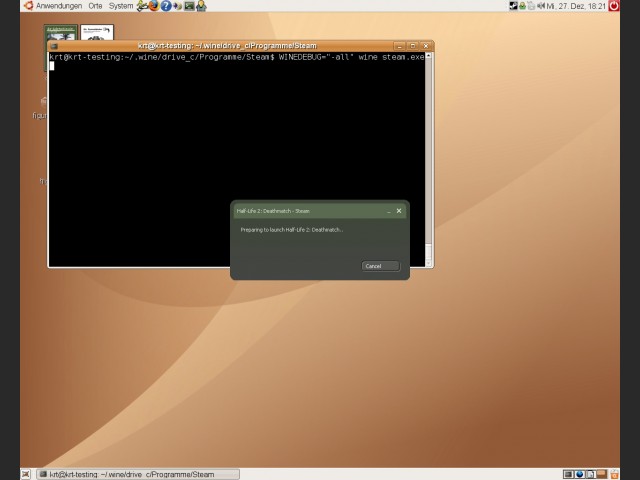Open the System menu in top panel
Image resolution: width=640 pixels, height=480 pixels.
121,6
